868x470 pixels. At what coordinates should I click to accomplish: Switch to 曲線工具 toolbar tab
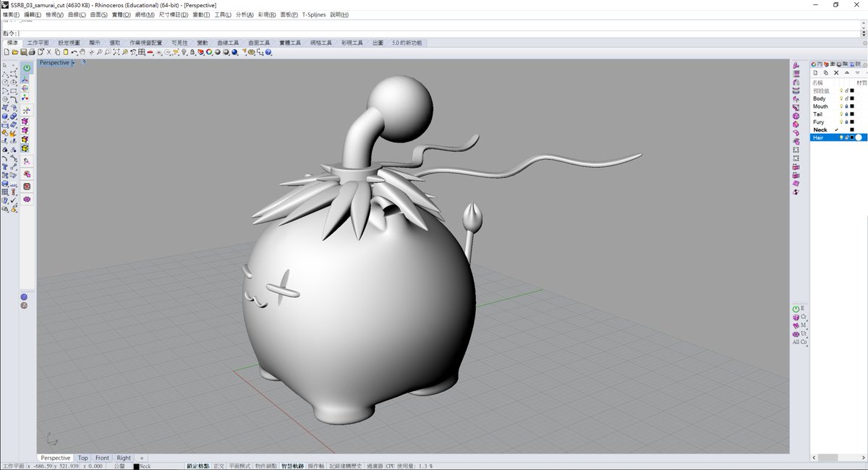pyautogui.click(x=227, y=43)
